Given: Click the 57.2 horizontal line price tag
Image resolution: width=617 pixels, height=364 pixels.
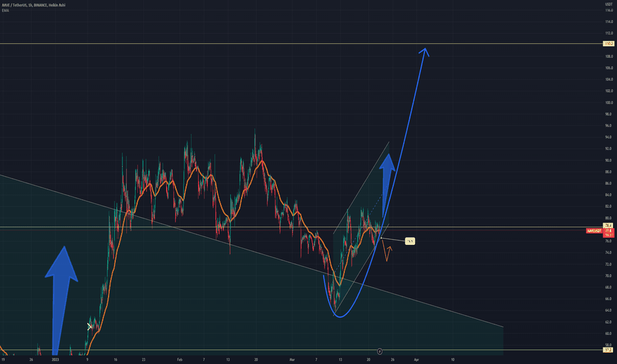Looking at the screenshot, I should [608, 350].
